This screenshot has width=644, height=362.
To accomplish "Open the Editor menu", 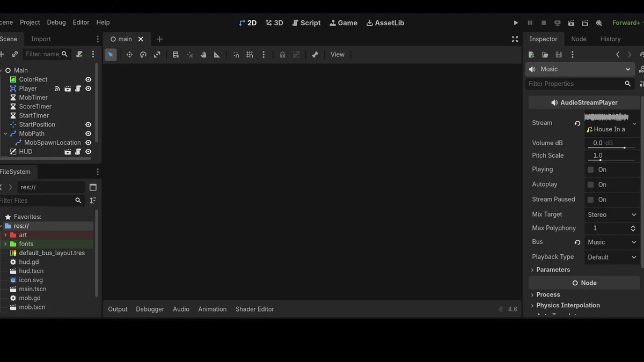I will pos(81,23).
